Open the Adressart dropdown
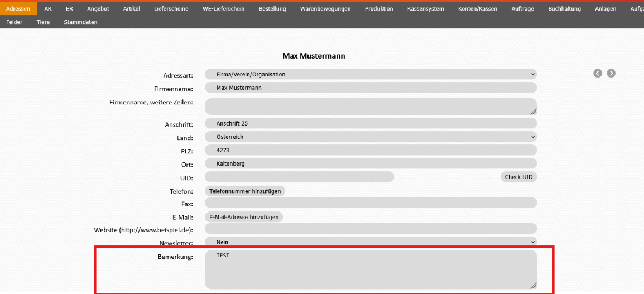This screenshot has height=294, width=644. (x=371, y=74)
